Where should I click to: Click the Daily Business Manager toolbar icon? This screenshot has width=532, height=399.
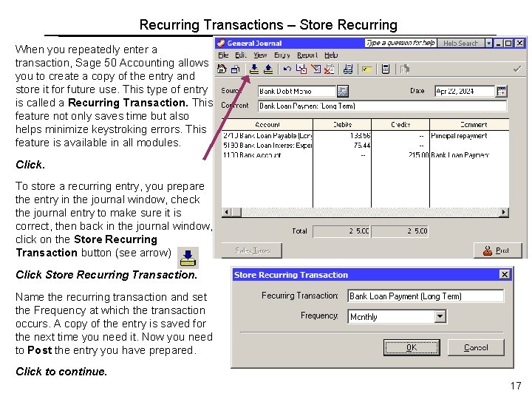tap(235, 69)
